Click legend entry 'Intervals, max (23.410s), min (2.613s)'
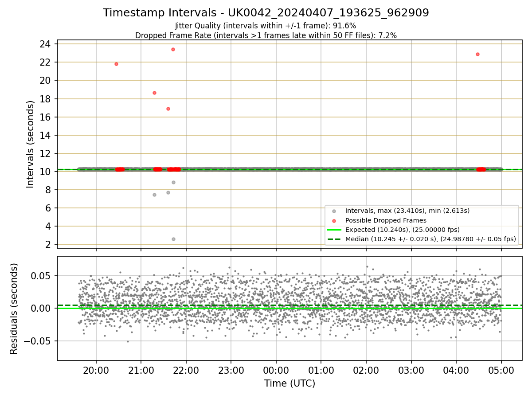This screenshot has width=532, height=399. [x=407, y=211]
